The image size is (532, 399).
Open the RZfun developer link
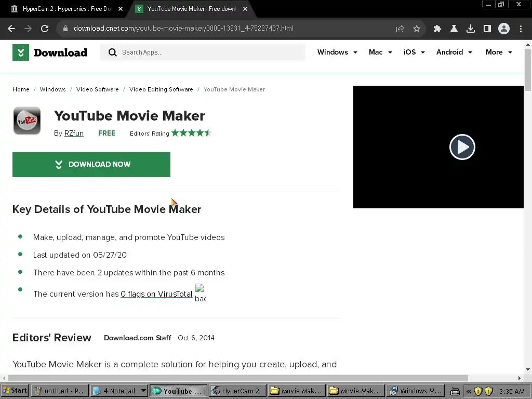click(74, 134)
